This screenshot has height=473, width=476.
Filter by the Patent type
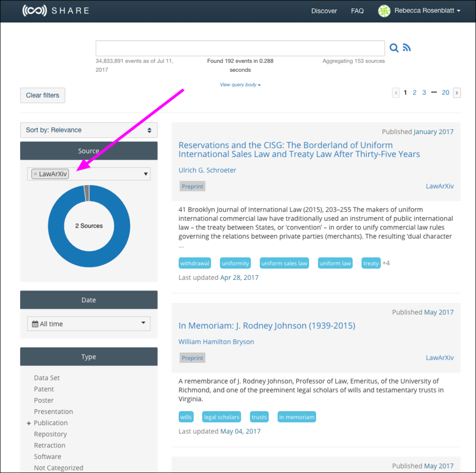click(x=44, y=389)
